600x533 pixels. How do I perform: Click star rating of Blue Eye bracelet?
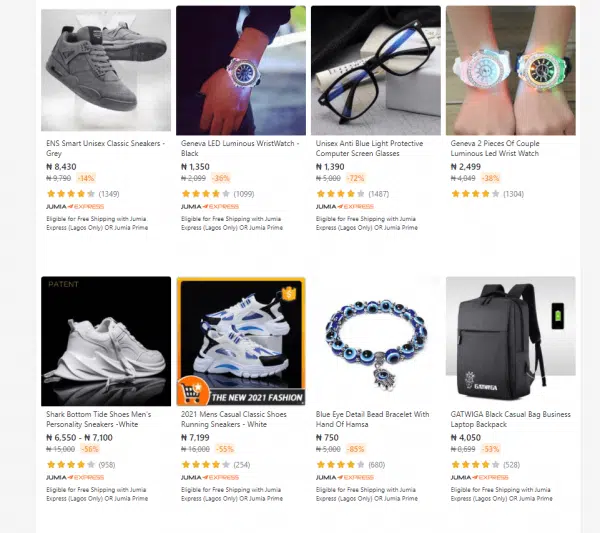pyautogui.click(x=341, y=465)
